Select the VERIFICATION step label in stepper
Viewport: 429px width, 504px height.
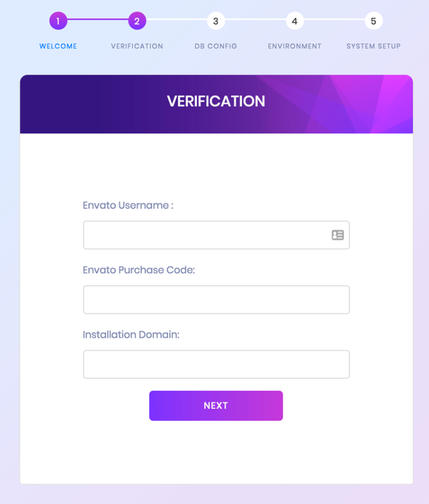136,46
